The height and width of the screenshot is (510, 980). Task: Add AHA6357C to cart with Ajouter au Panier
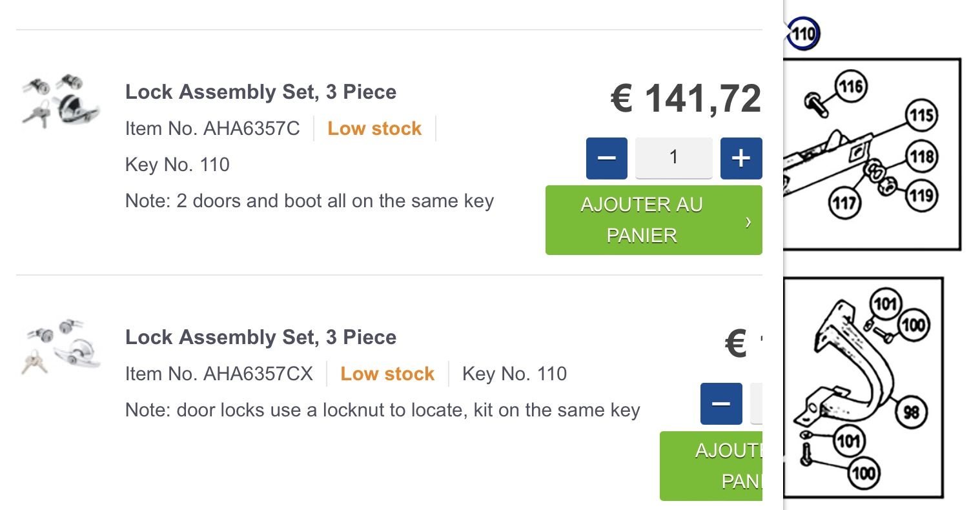coord(653,220)
